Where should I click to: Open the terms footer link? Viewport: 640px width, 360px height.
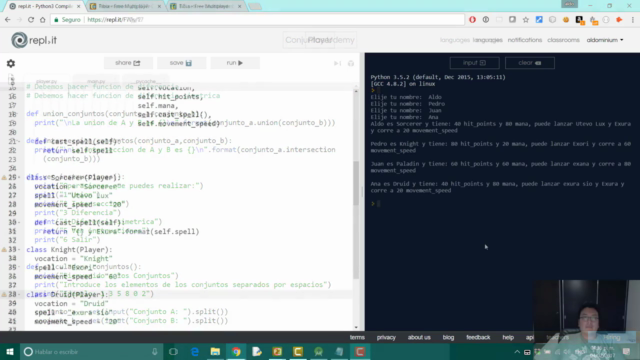pyautogui.click(x=357, y=338)
